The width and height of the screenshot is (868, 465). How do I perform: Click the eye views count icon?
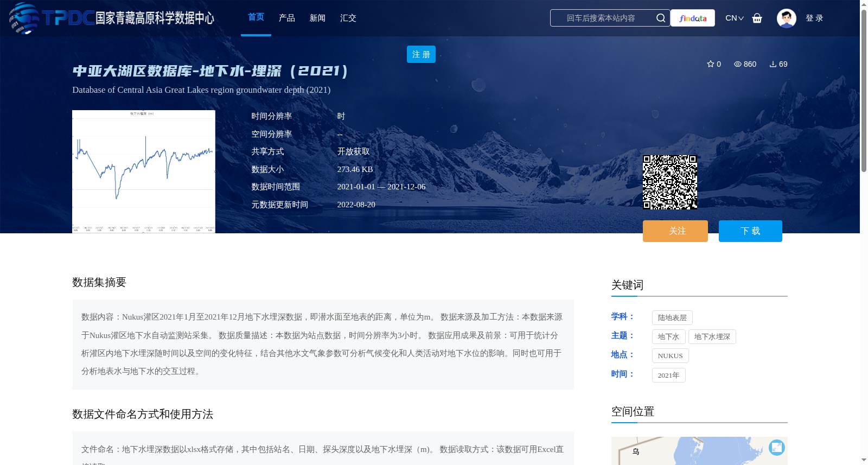pyautogui.click(x=738, y=64)
